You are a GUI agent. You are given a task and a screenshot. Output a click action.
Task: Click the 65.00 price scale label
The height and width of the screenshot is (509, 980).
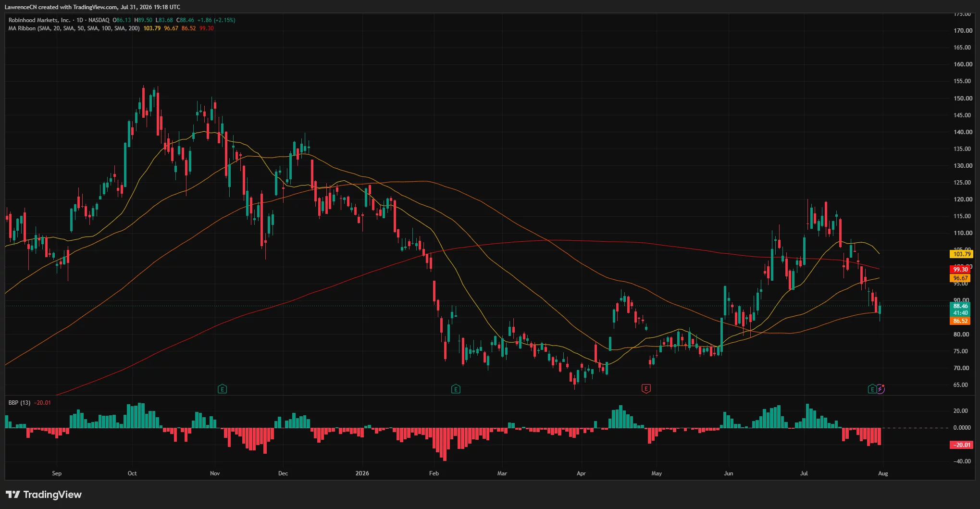961,385
